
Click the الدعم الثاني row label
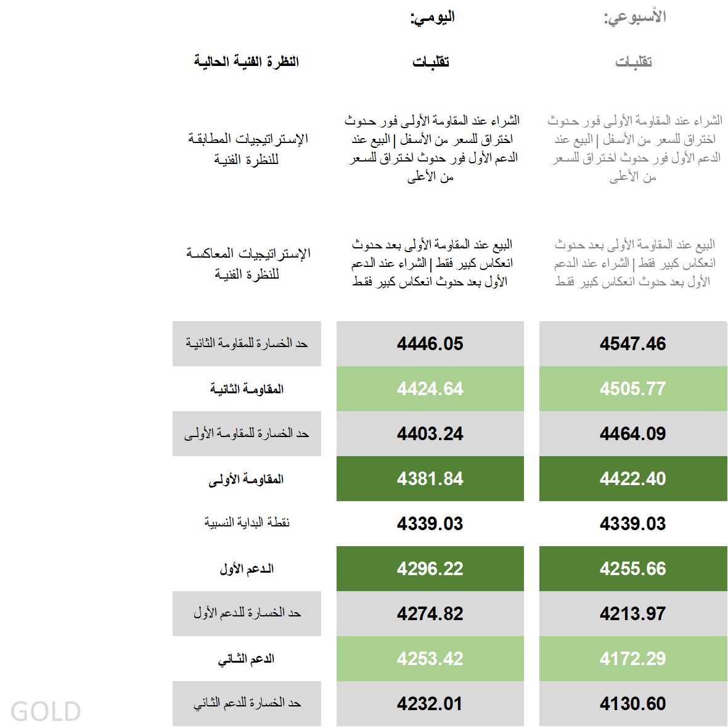click(x=247, y=659)
